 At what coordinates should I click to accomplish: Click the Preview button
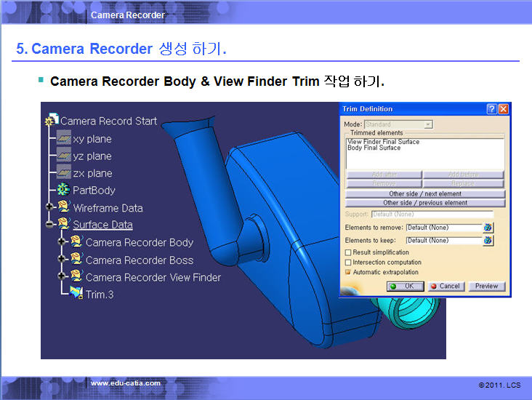486,286
